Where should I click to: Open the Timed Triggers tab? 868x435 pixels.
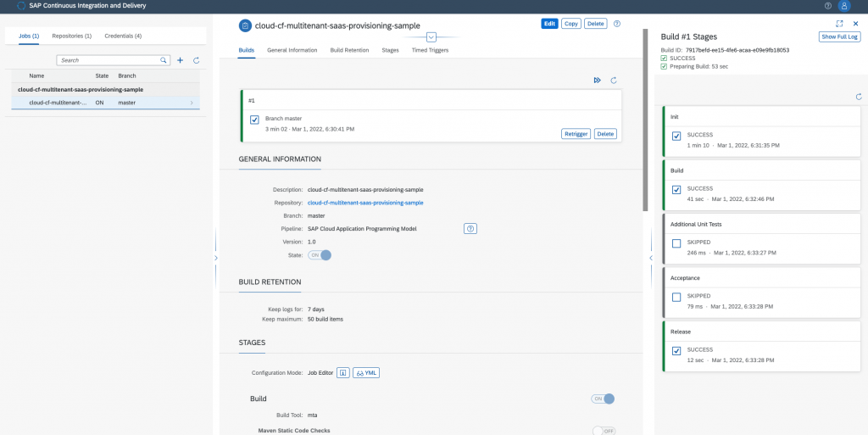coord(430,50)
